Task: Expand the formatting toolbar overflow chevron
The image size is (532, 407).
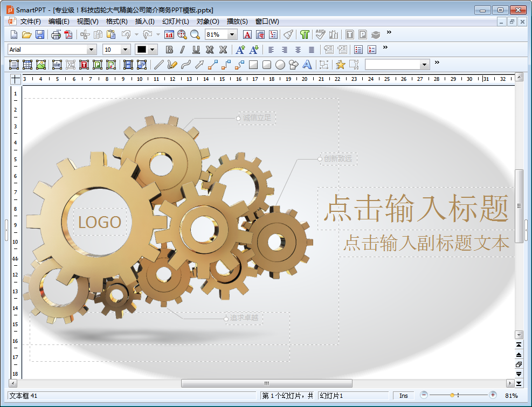Action: (385, 47)
